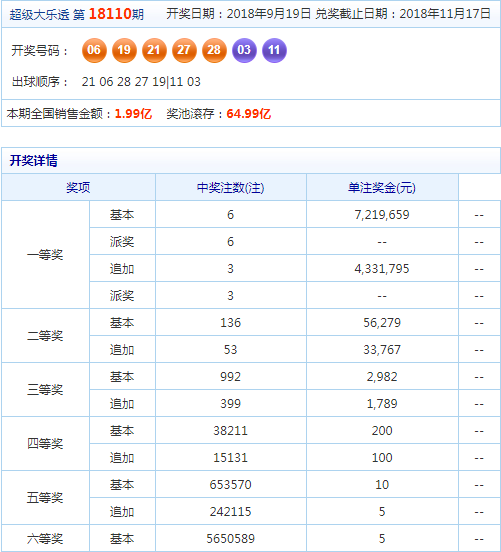Click the orange ball numbered 19

124,50
